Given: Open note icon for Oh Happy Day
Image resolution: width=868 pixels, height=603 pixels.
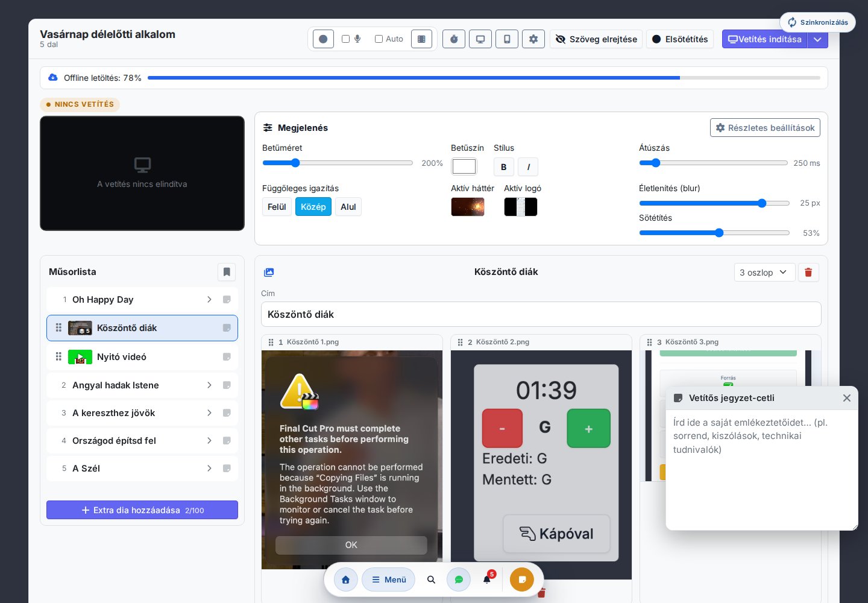Looking at the screenshot, I should tap(227, 300).
